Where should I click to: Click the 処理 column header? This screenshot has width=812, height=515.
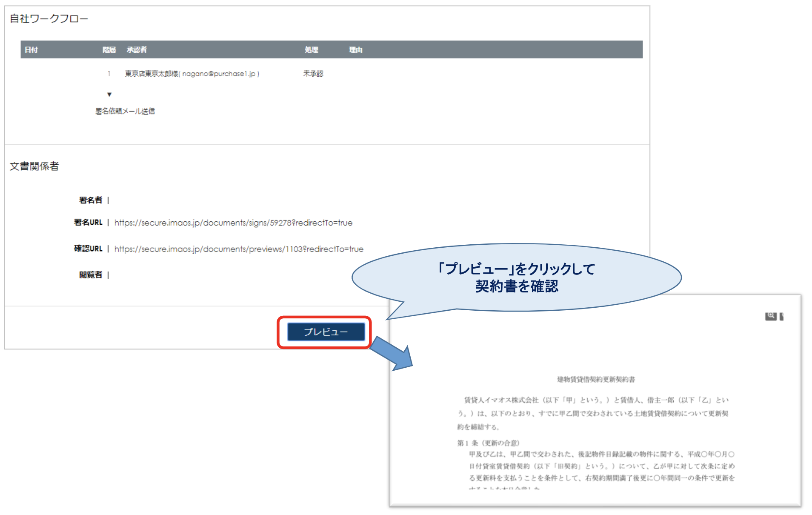[x=311, y=50]
